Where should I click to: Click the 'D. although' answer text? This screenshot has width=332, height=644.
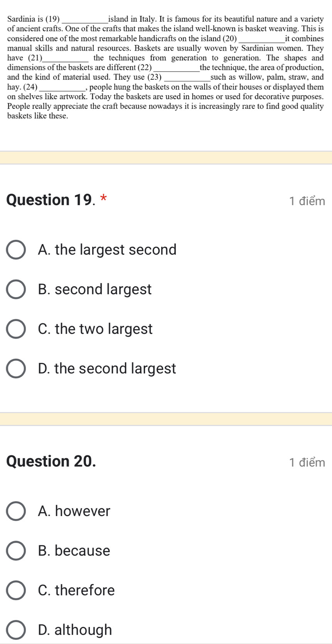[x=75, y=630]
